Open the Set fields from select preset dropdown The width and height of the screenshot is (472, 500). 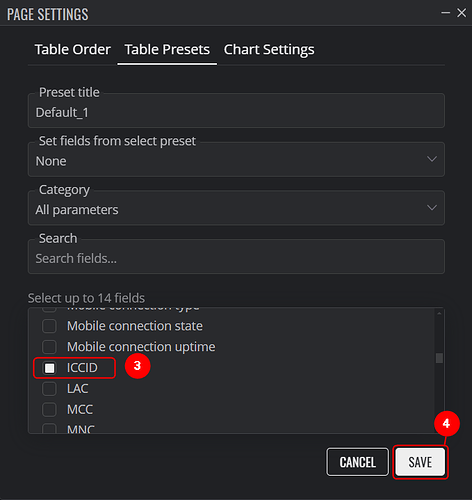click(x=236, y=161)
